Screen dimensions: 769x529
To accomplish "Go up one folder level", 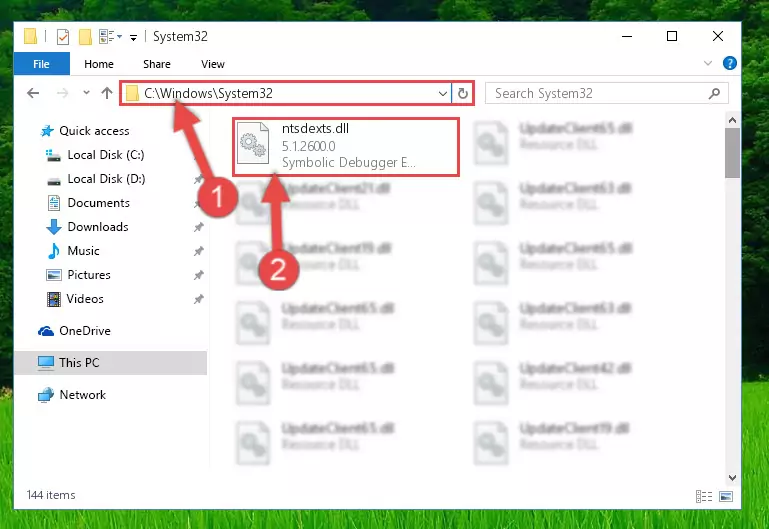I will click(x=107, y=93).
